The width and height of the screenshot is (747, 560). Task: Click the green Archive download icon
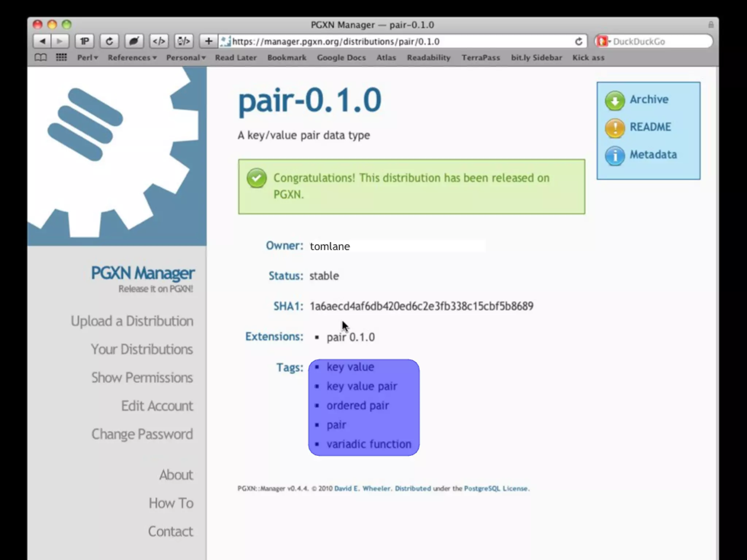tap(615, 101)
